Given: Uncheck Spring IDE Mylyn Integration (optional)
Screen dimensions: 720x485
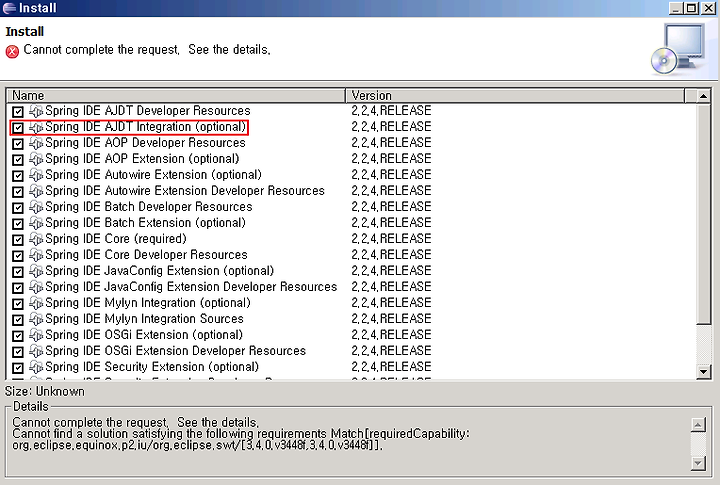Looking at the screenshot, I should [18, 304].
